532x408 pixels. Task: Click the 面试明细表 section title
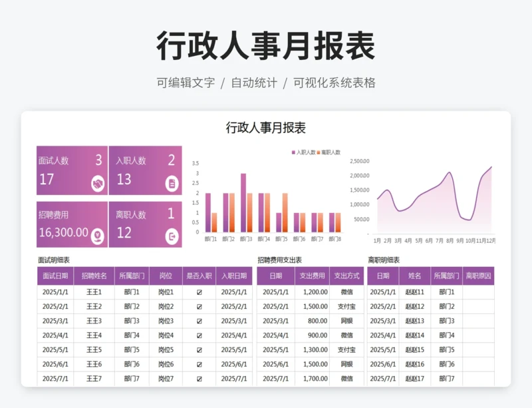54,260
